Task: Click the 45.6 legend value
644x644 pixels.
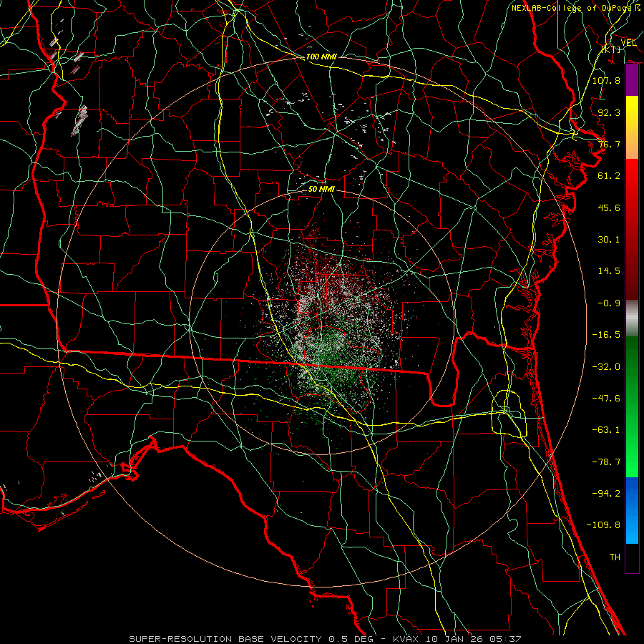Action: click(x=609, y=208)
